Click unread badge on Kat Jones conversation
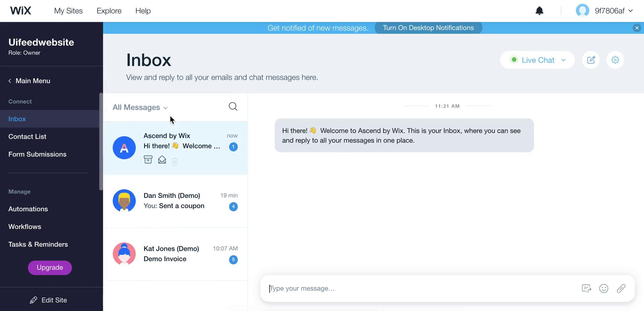 tap(233, 260)
